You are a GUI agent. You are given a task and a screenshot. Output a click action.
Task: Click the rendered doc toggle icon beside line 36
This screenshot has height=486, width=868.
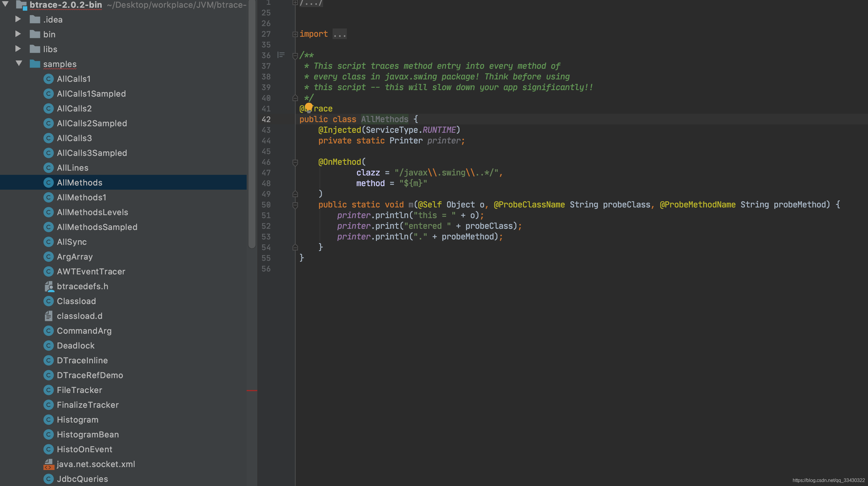(281, 55)
